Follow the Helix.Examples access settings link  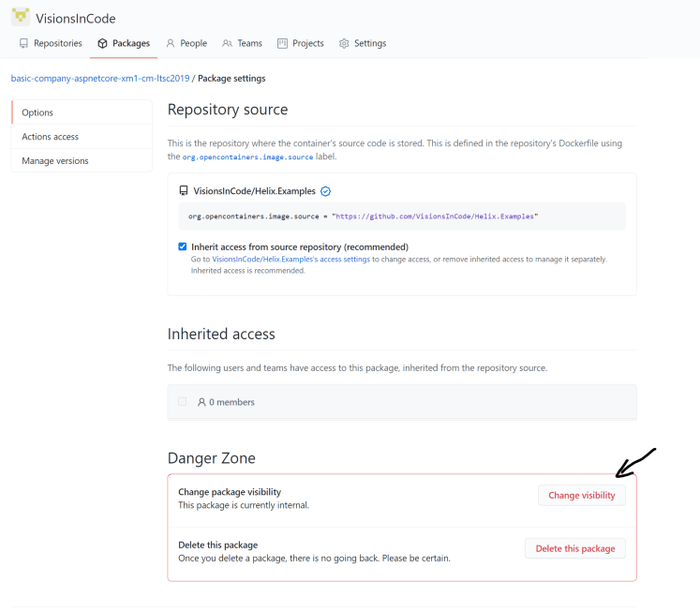[290, 259]
